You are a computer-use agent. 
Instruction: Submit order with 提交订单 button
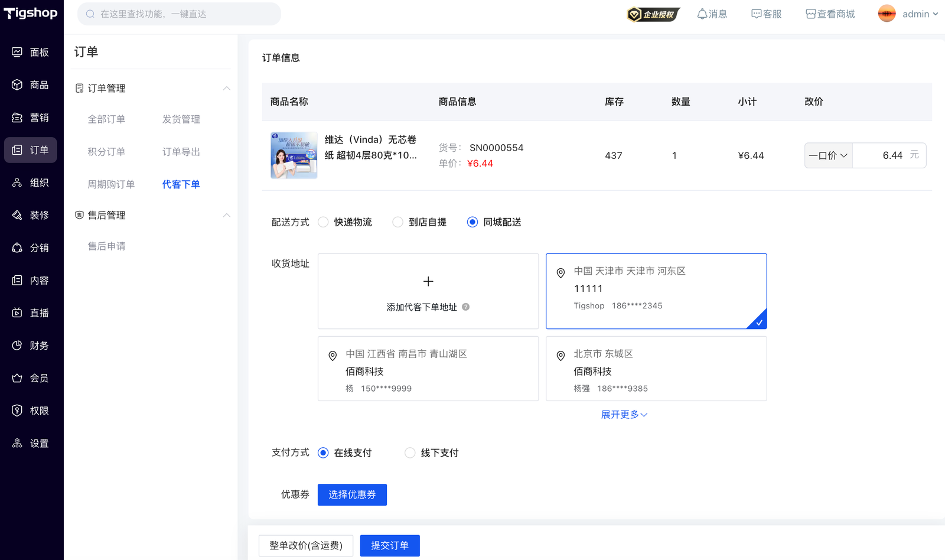click(389, 546)
